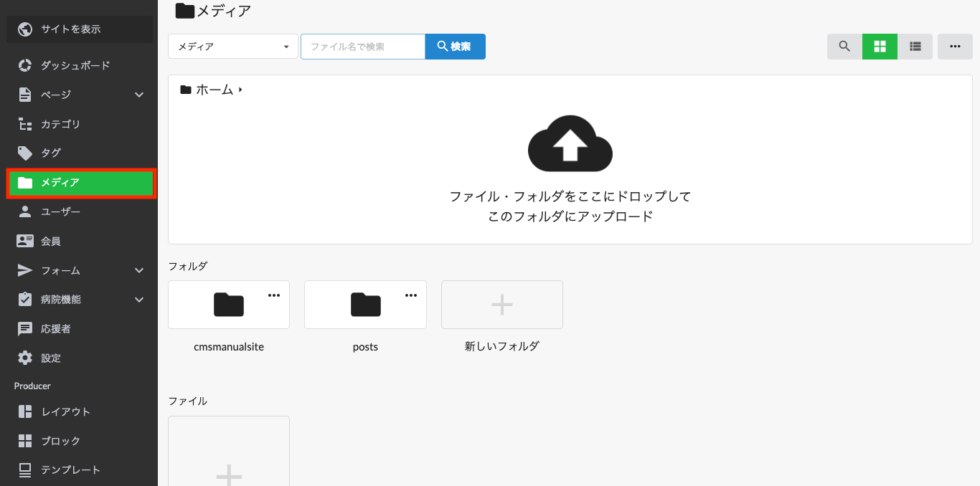The width and height of the screenshot is (980, 486).
Task: Switch to grid view layout
Action: (x=880, y=47)
